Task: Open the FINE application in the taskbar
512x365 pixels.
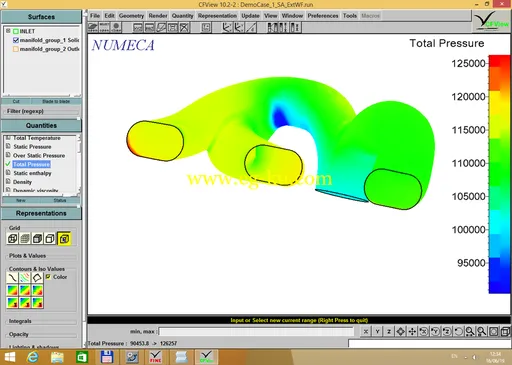Action: point(156,357)
